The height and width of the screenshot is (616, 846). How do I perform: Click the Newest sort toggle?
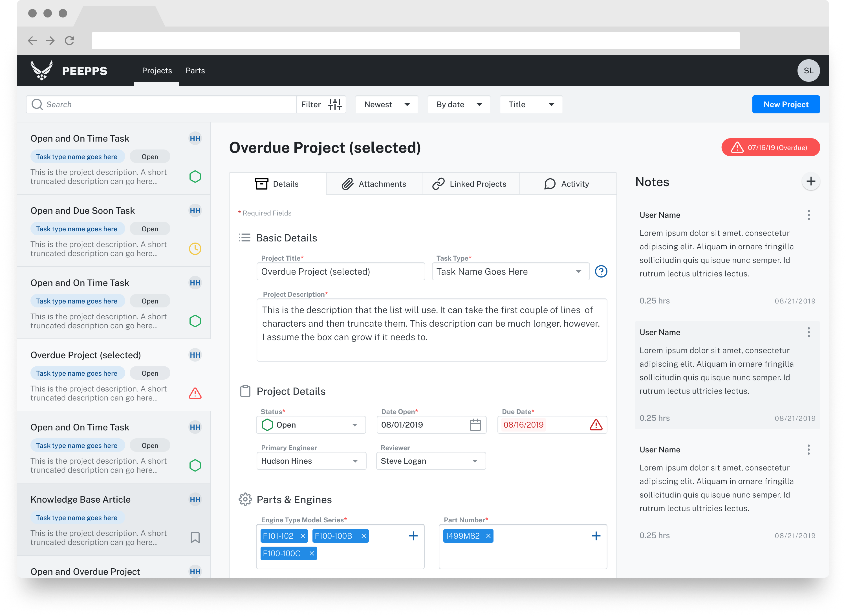(x=387, y=104)
